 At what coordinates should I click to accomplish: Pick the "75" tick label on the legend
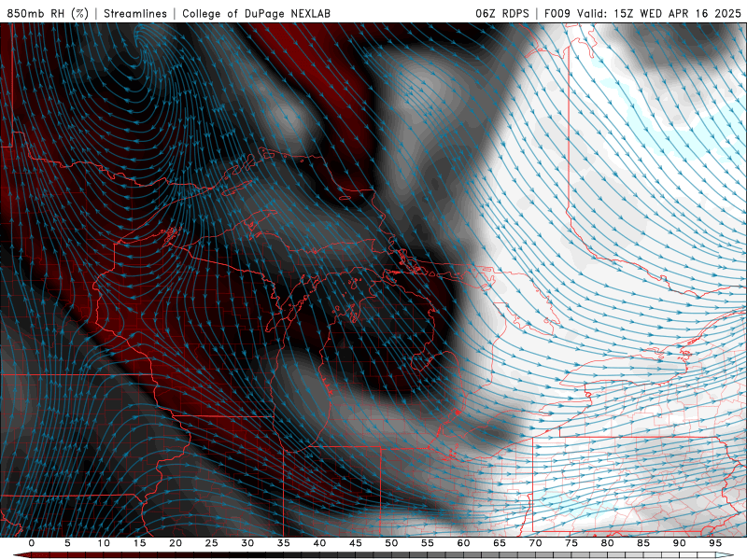coord(571,543)
